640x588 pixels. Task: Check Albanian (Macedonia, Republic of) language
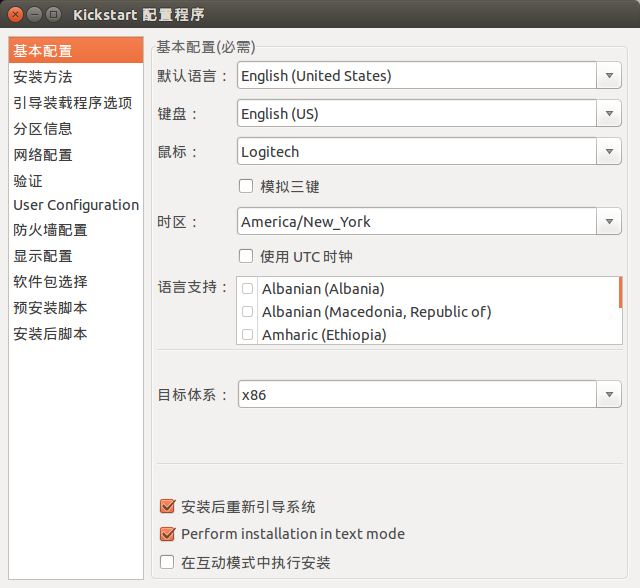247,312
